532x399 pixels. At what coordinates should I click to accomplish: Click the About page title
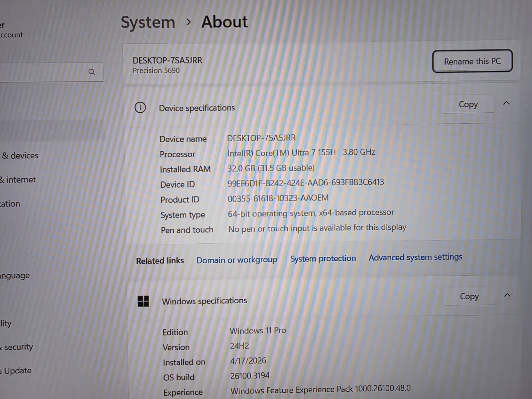225,22
